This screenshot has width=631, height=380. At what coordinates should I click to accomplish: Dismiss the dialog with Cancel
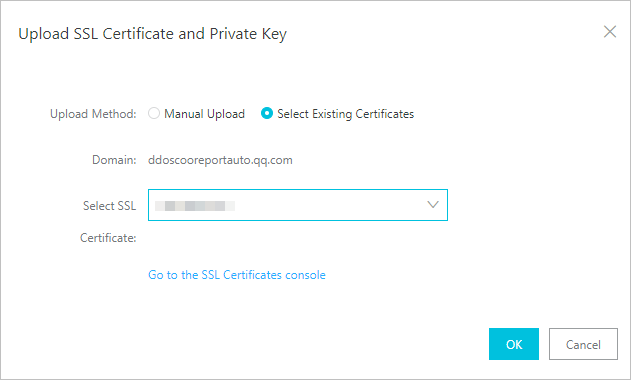click(x=583, y=344)
